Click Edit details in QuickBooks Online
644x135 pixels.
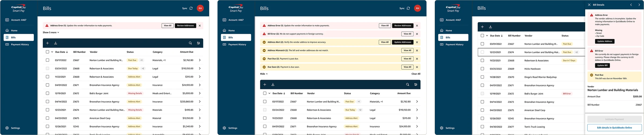coord(614,128)
